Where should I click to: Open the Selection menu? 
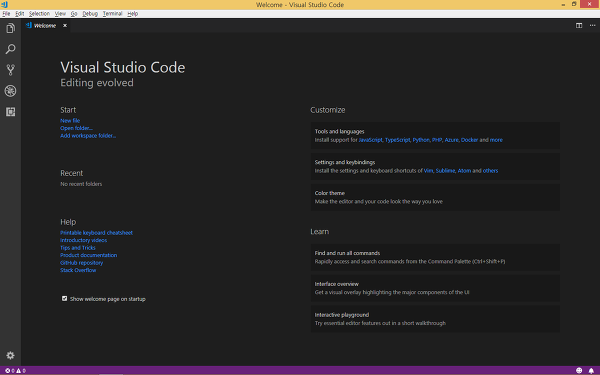pyautogui.click(x=39, y=13)
